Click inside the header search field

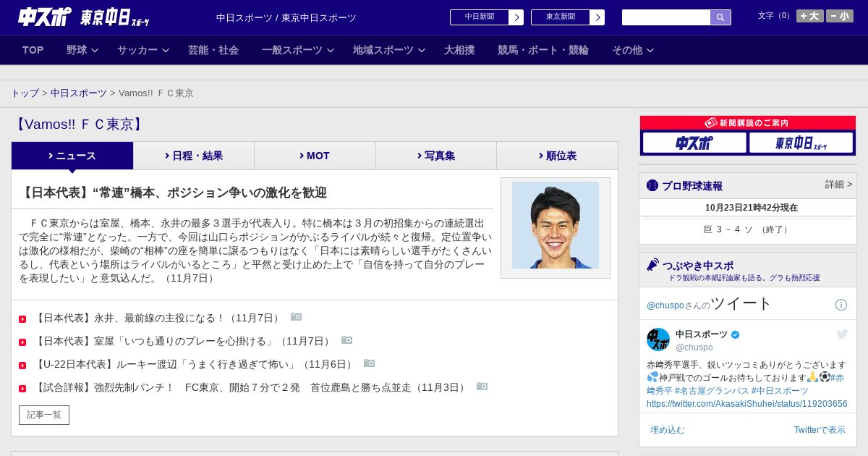pos(666,17)
